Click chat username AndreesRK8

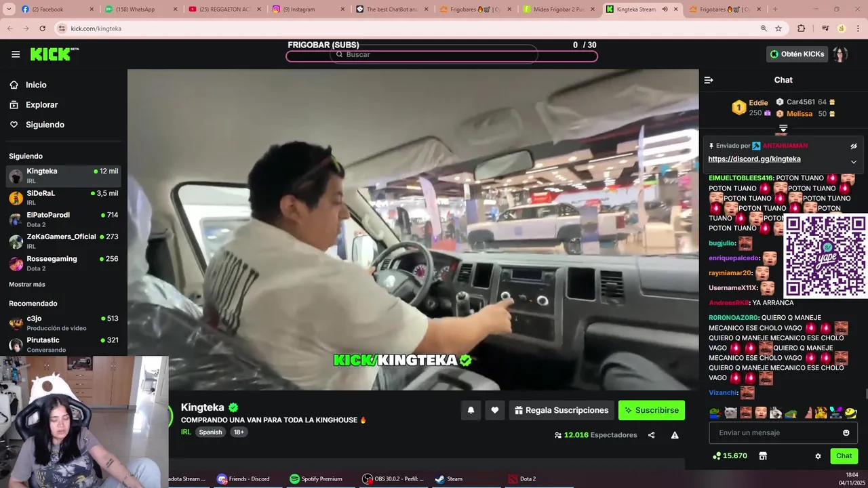(x=728, y=303)
